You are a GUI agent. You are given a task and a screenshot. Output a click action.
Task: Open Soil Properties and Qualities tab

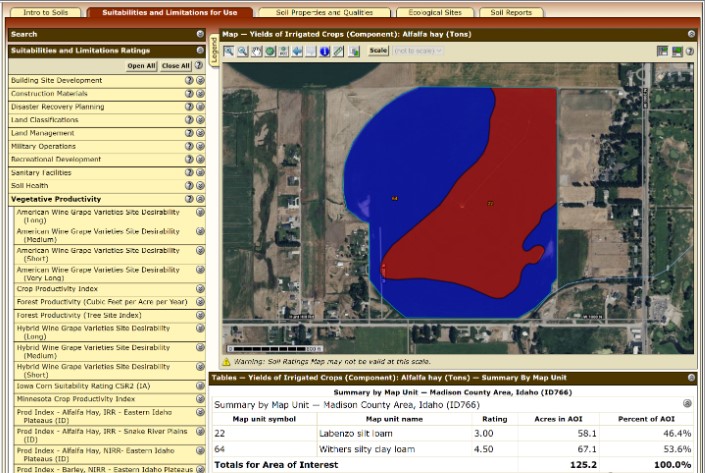coord(324,12)
